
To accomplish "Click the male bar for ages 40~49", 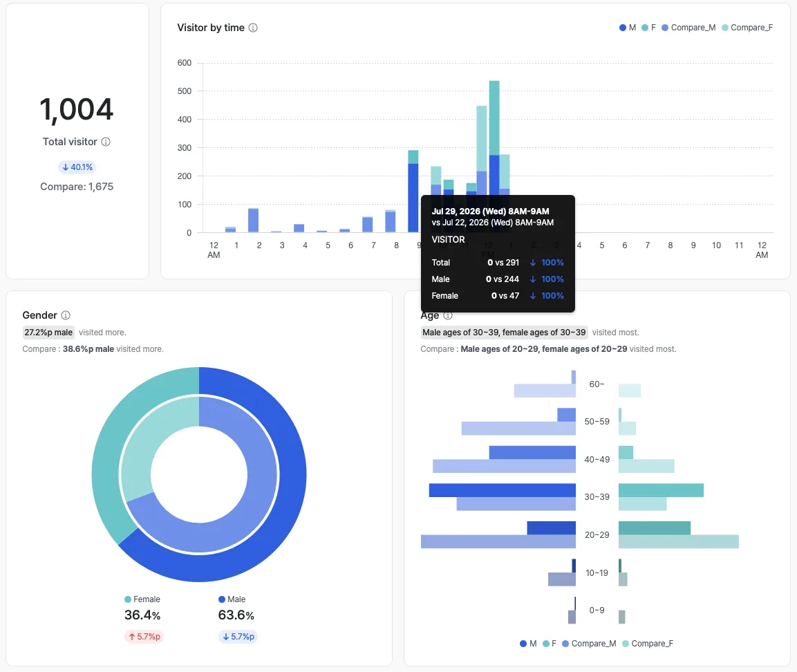I will (x=532, y=452).
